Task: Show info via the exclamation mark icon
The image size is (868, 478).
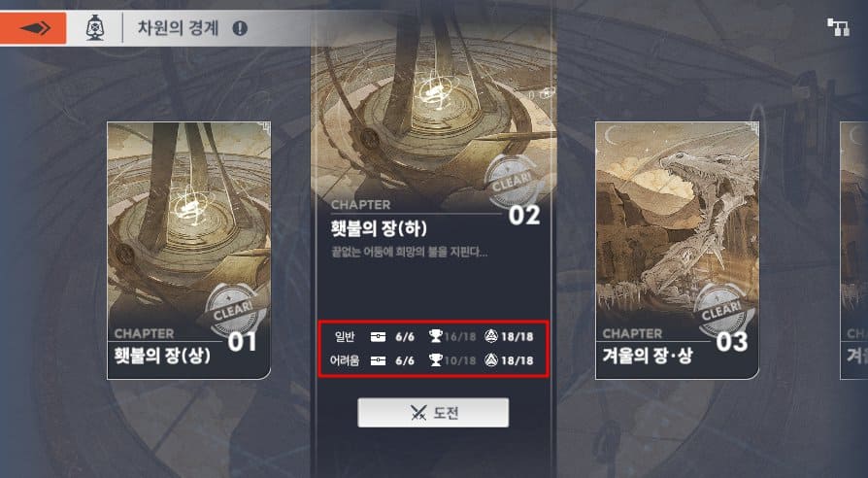Action: click(x=240, y=28)
